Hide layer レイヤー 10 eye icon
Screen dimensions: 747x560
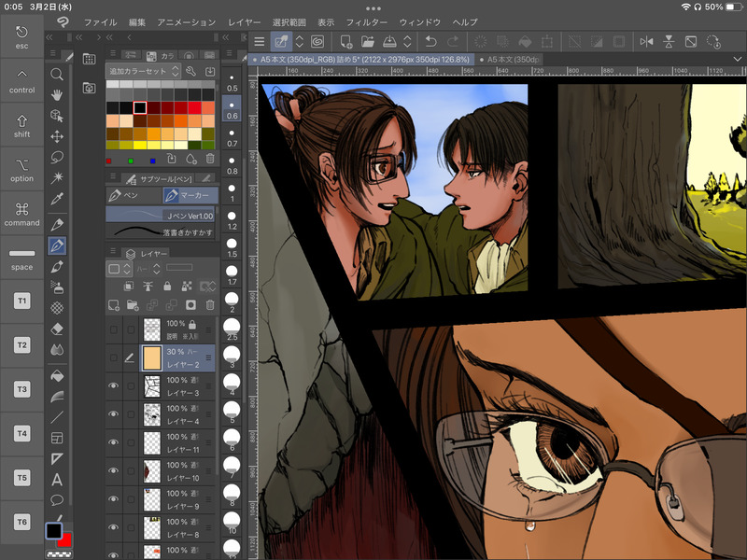[x=113, y=470]
